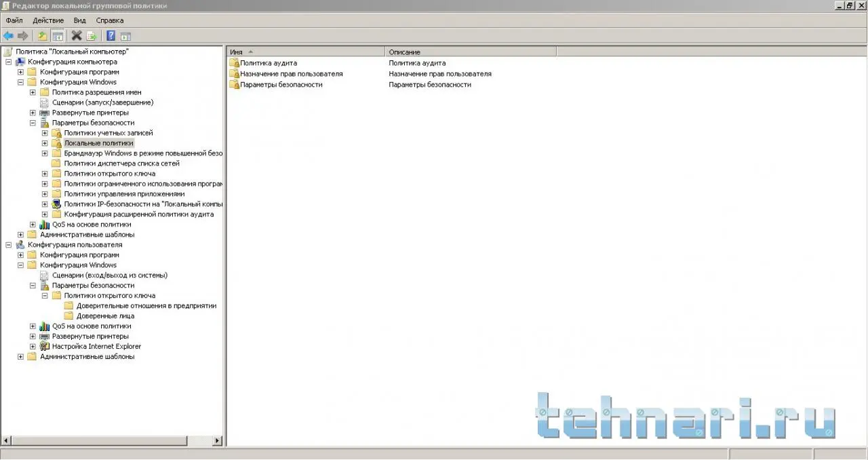This screenshot has height=460, width=868.
Task: Expand "Политики ограниченного использования" node
Action: pyautogui.click(x=45, y=184)
